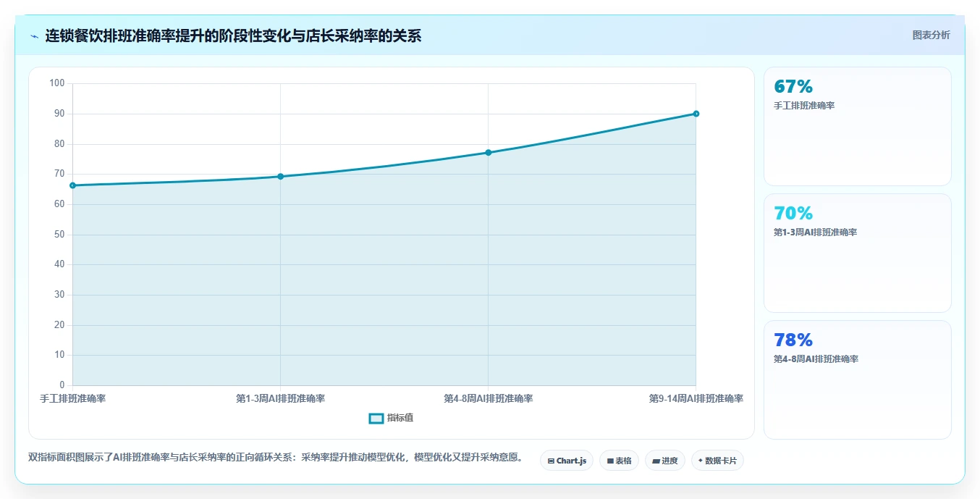Click the x-axis label 第9-14周AI排班准确率

pos(696,399)
